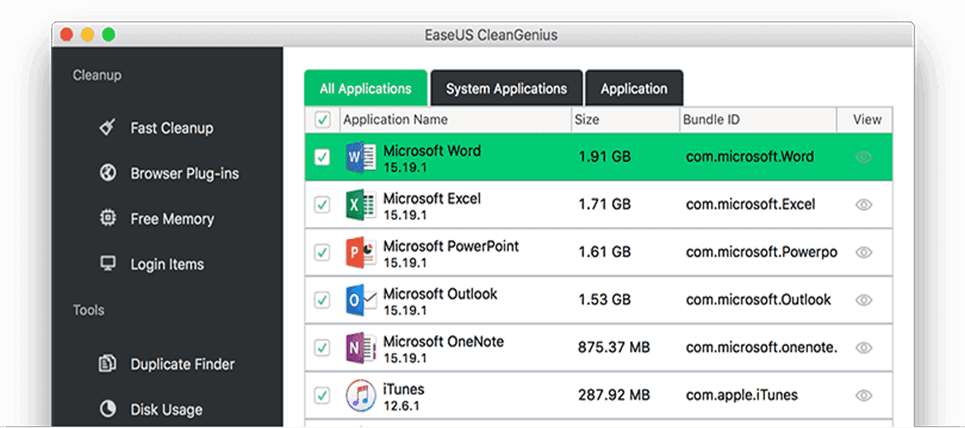
Task: Click the 1.61 GB size value
Action: click(604, 252)
